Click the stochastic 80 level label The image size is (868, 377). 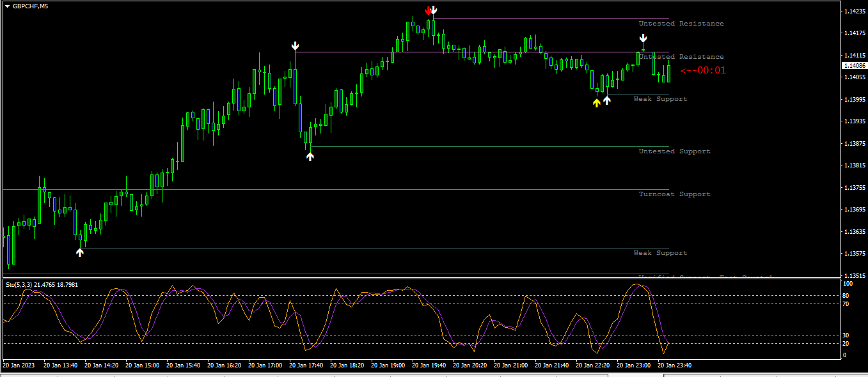(x=846, y=296)
